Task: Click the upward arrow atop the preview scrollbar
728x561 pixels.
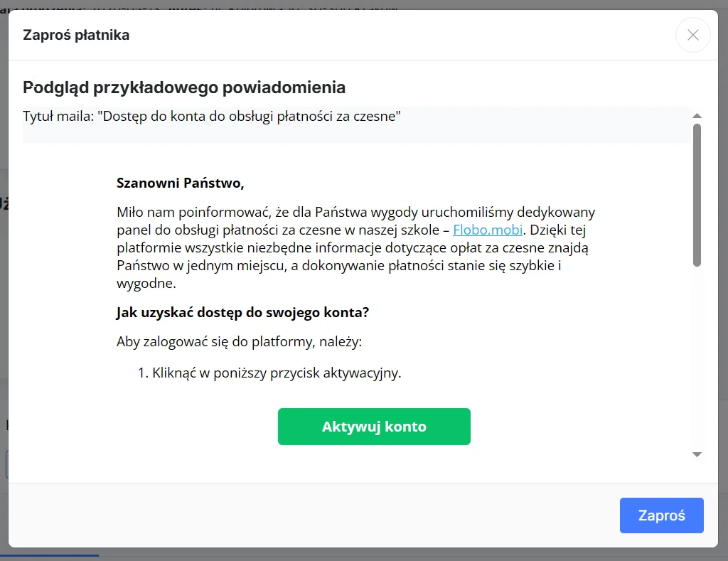Action: 697,116
